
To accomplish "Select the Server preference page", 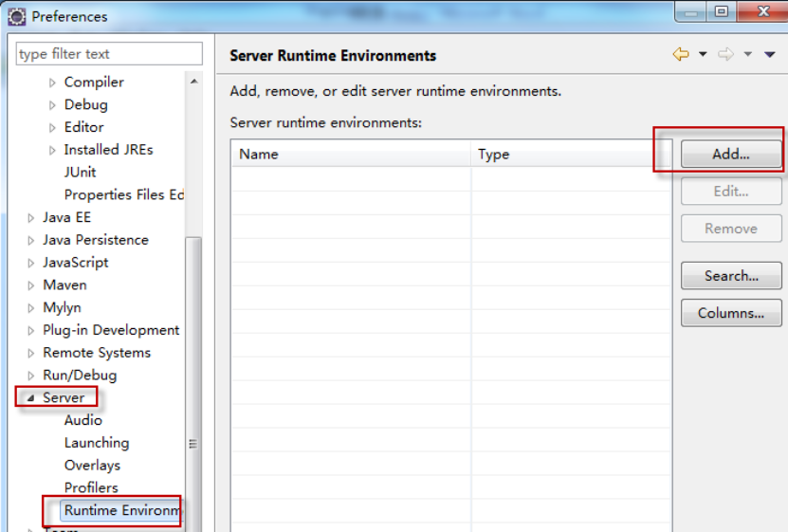I will coord(64,397).
